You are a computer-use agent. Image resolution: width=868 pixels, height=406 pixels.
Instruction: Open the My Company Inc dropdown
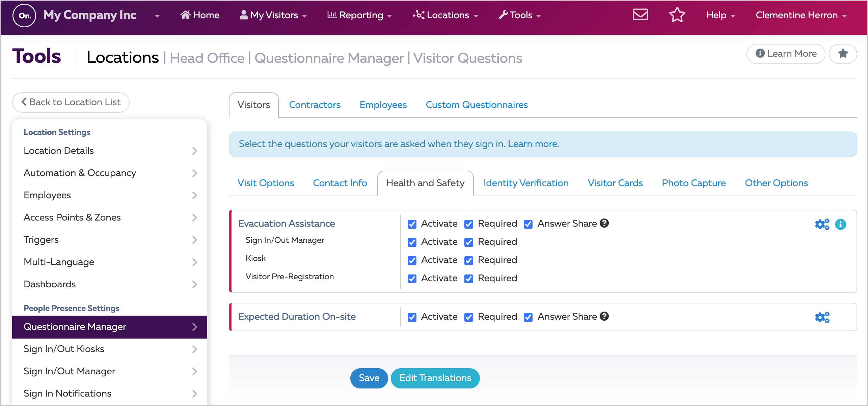[x=156, y=15]
